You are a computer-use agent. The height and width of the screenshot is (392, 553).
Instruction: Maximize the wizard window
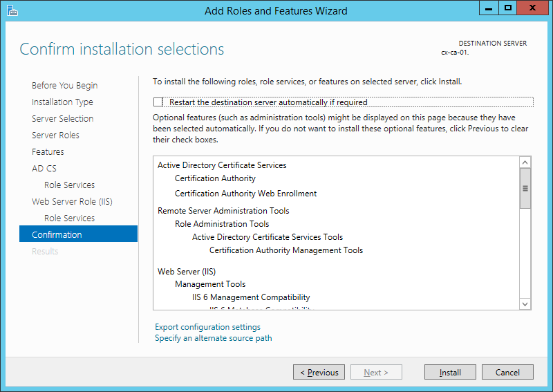click(x=508, y=8)
